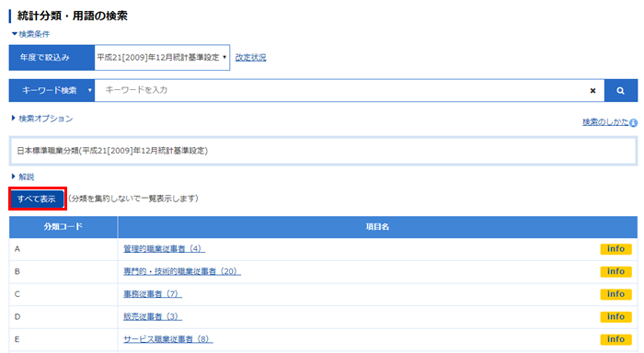Open the 検索のしかた help link

point(605,122)
